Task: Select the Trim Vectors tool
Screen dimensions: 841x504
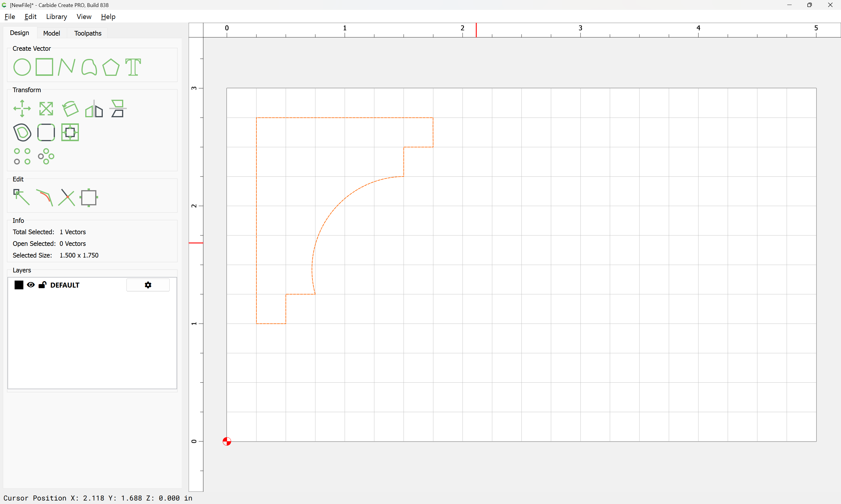Action: 67,197
